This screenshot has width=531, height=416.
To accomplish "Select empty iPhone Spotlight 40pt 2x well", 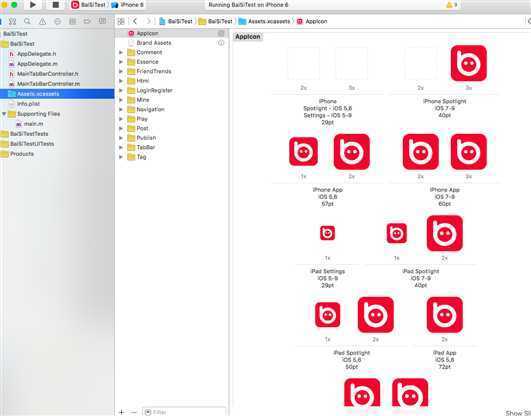I will [x=421, y=63].
